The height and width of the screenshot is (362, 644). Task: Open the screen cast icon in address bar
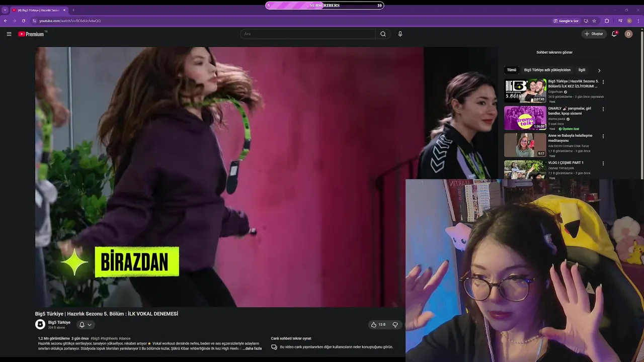[x=586, y=21]
